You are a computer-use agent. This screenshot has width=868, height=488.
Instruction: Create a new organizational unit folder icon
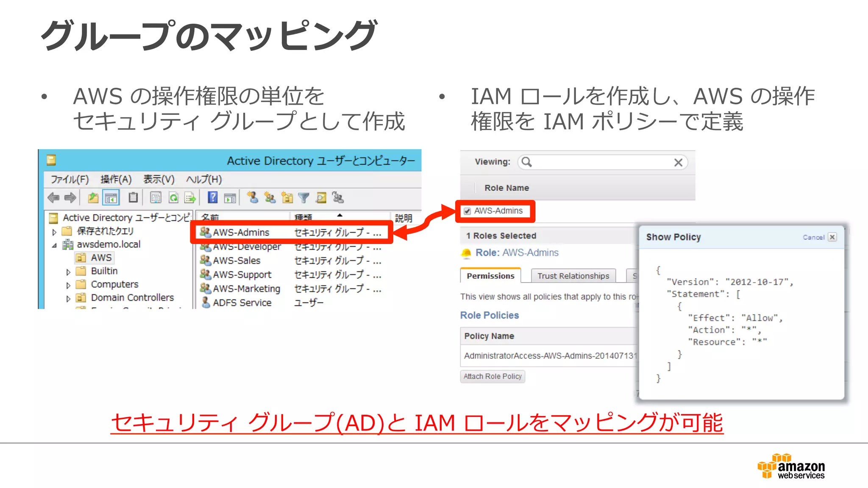[287, 197]
